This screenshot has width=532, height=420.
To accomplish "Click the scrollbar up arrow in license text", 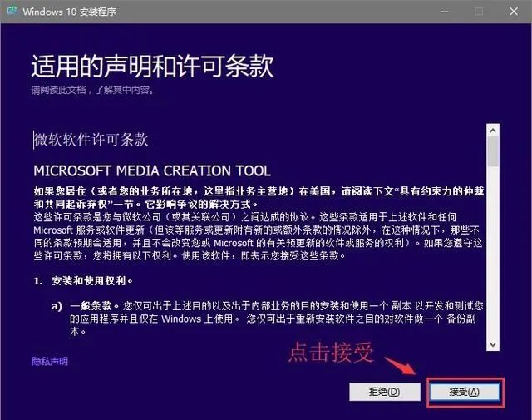I will (x=493, y=131).
